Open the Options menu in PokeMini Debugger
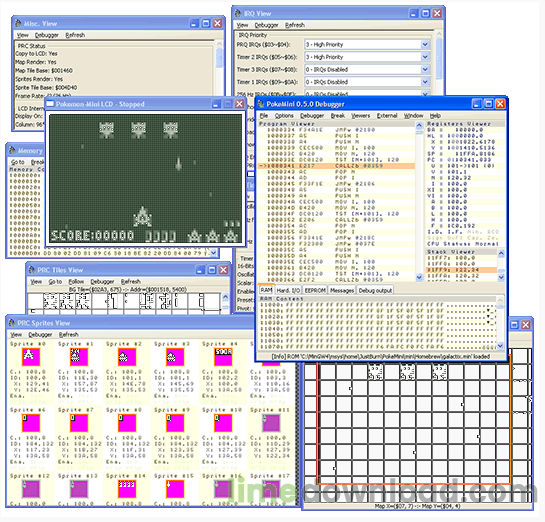Image resolution: width=545 pixels, height=522 pixels. tap(284, 115)
